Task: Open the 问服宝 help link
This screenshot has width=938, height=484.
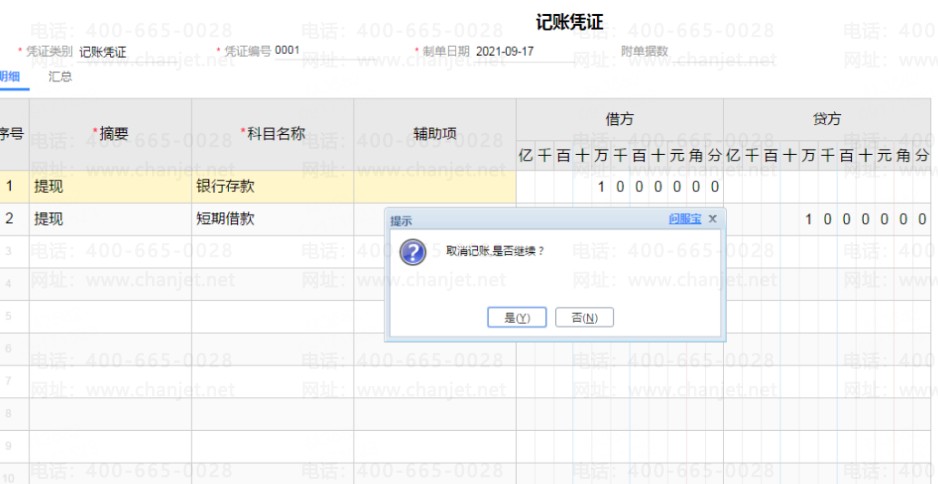Action: click(x=685, y=220)
